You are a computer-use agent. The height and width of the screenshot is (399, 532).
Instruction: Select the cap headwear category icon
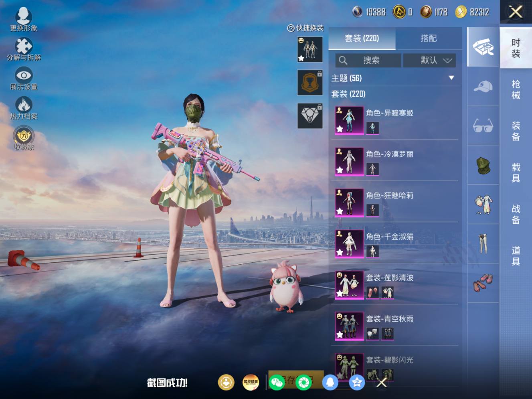pos(483,86)
